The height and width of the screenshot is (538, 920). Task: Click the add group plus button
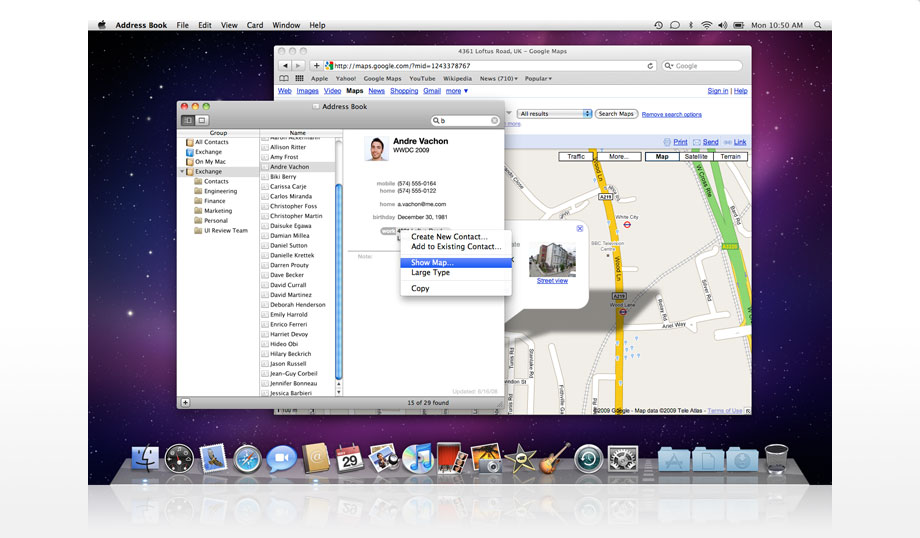pyautogui.click(x=185, y=402)
